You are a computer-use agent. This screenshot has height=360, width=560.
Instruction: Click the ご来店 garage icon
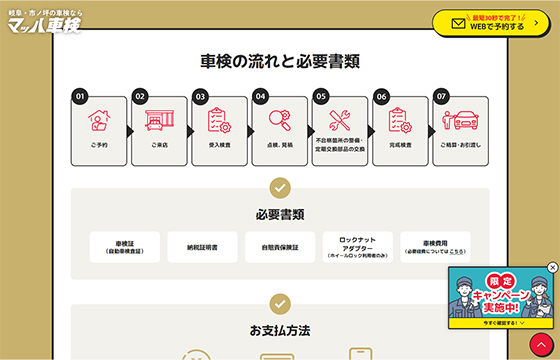(159, 120)
